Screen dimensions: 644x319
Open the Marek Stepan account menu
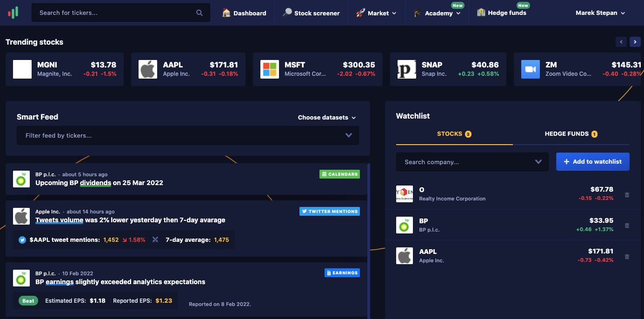click(600, 13)
